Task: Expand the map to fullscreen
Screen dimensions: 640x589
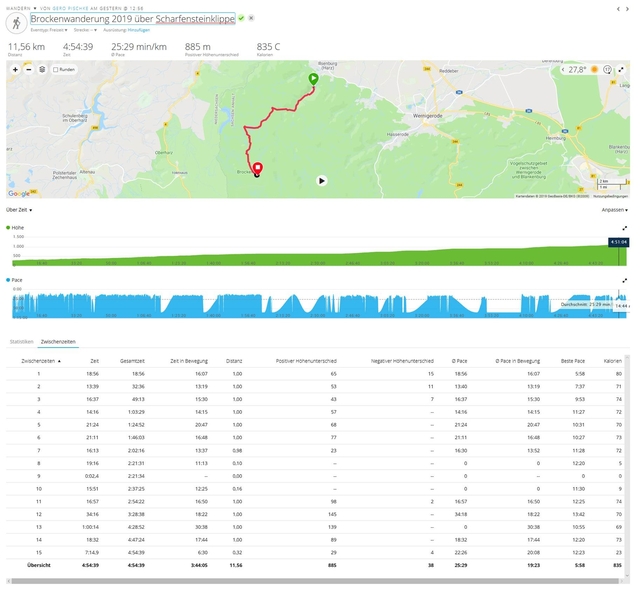Action: coord(622,70)
